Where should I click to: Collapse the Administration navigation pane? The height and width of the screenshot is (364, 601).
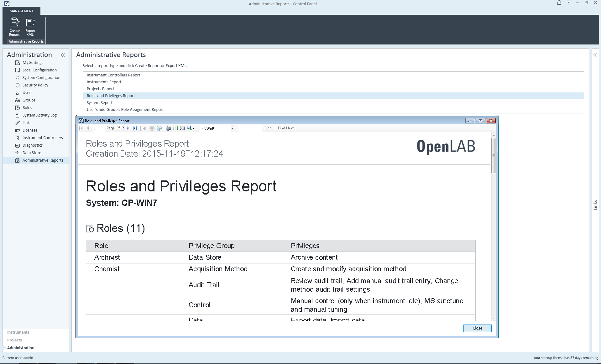tap(63, 55)
